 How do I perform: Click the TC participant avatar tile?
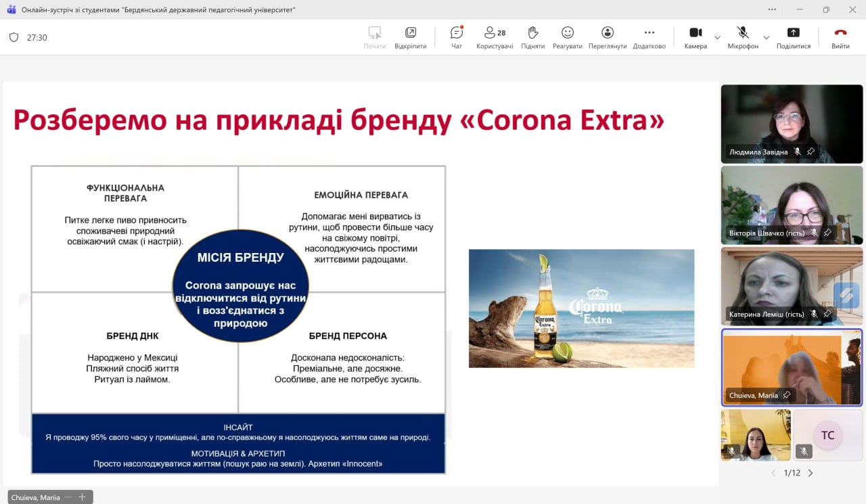pyautogui.click(x=827, y=435)
